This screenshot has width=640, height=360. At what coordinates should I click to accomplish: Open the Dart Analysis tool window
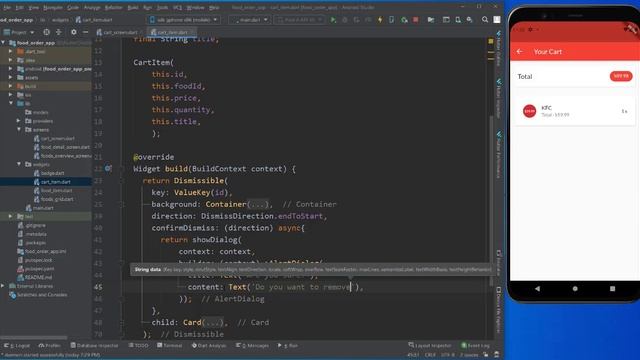tap(209, 345)
